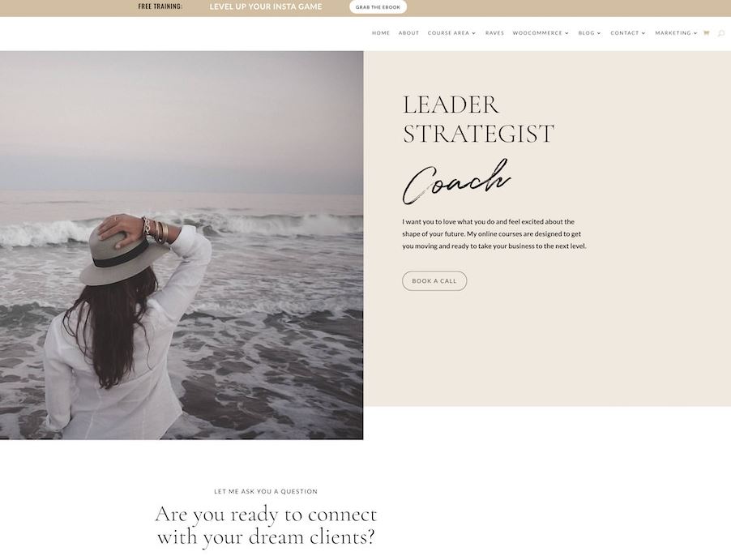Click the Free Training label
The image size is (731, 560).
click(x=160, y=6)
